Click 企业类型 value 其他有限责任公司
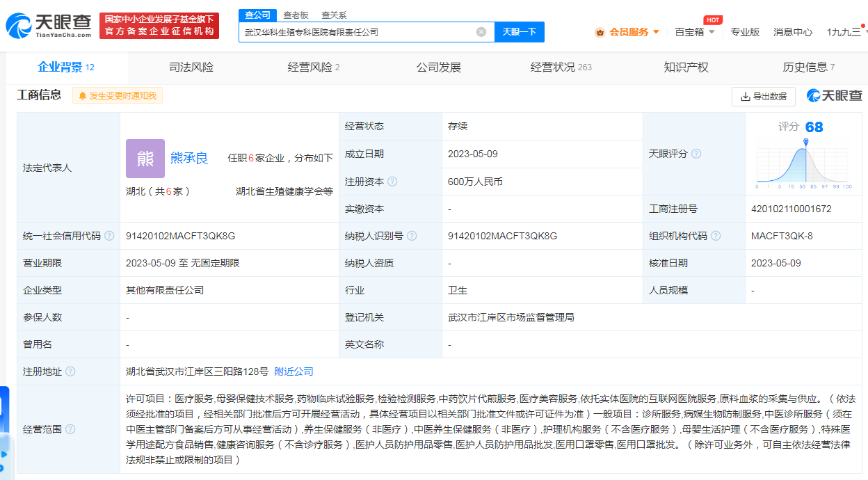The height and width of the screenshot is (480, 868). click(x=165, y=290)
